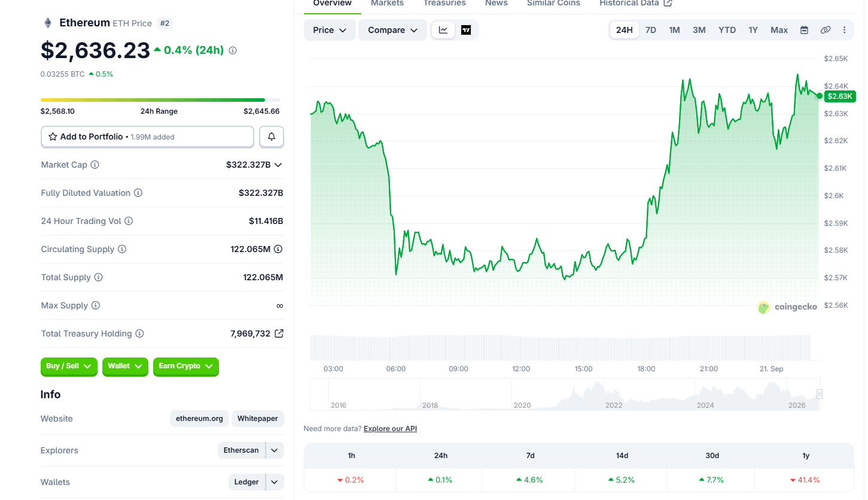This screenshot has height=500, width=868.
Task: Select the YTD time range
Action: click(x=727, y=30)
